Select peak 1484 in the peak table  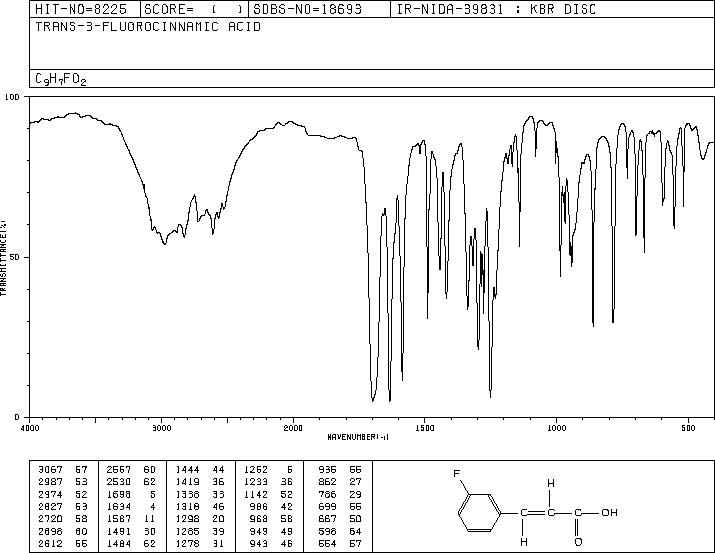point(119,543)
